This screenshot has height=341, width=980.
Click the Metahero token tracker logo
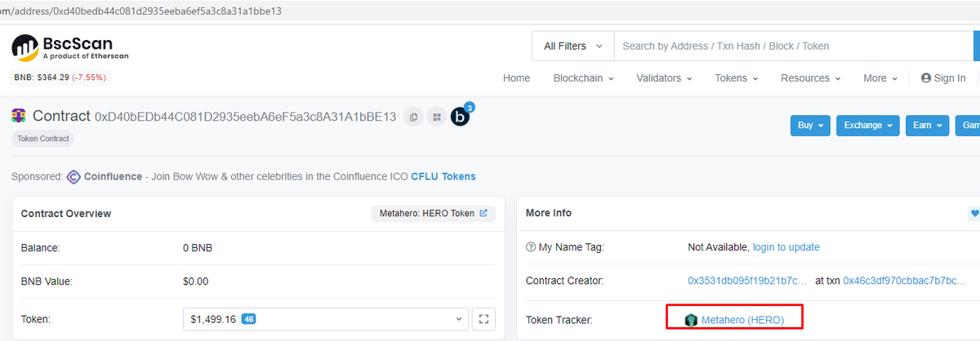pyautogui.click(x=692, y=321)
